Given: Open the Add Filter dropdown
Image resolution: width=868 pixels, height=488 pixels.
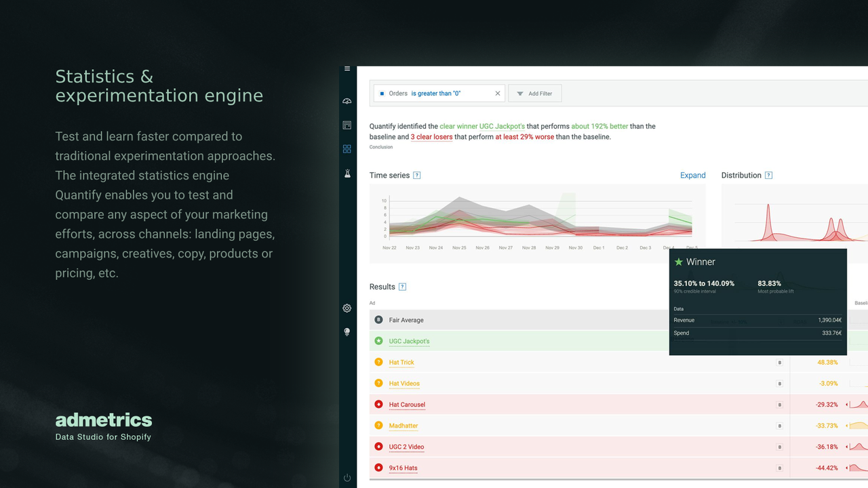Looking at the screenshot, I should [x=535, y=93].
